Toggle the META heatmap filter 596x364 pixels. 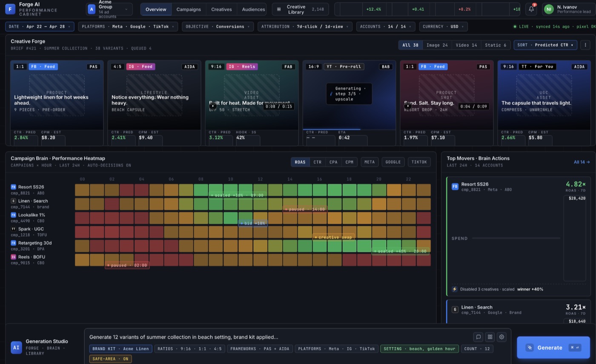pos(370,162)
